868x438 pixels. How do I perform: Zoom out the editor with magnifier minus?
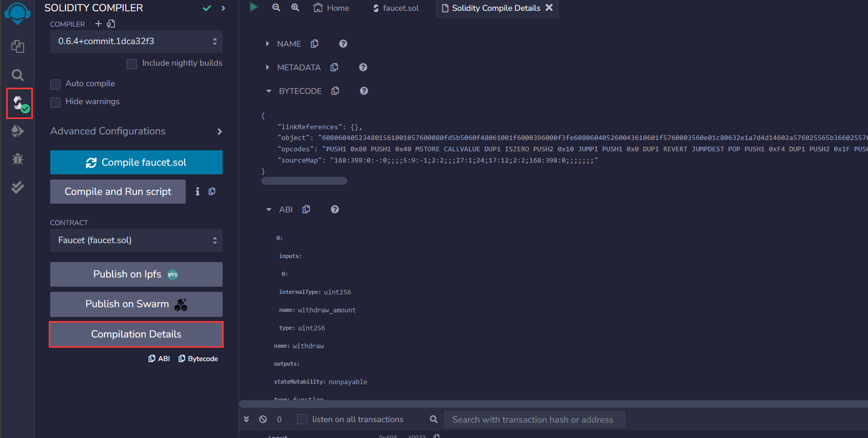tap(276, 8)
